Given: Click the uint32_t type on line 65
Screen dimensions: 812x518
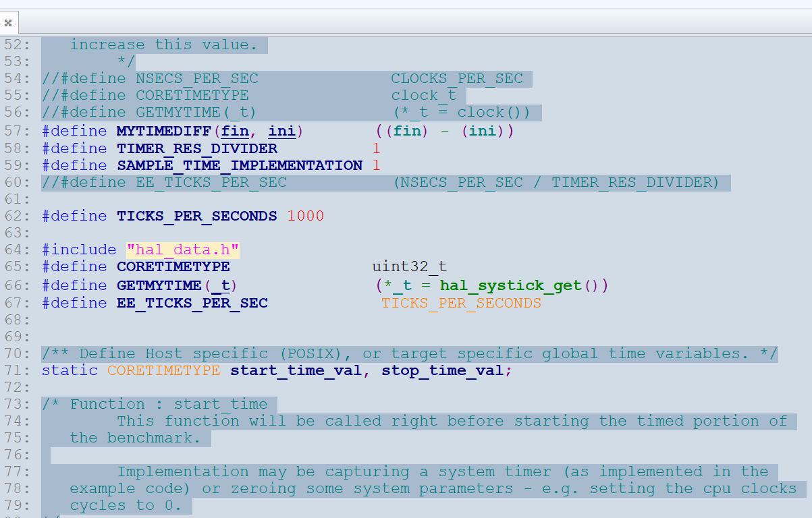Looking at the screenshot, I should pos(410,266).
